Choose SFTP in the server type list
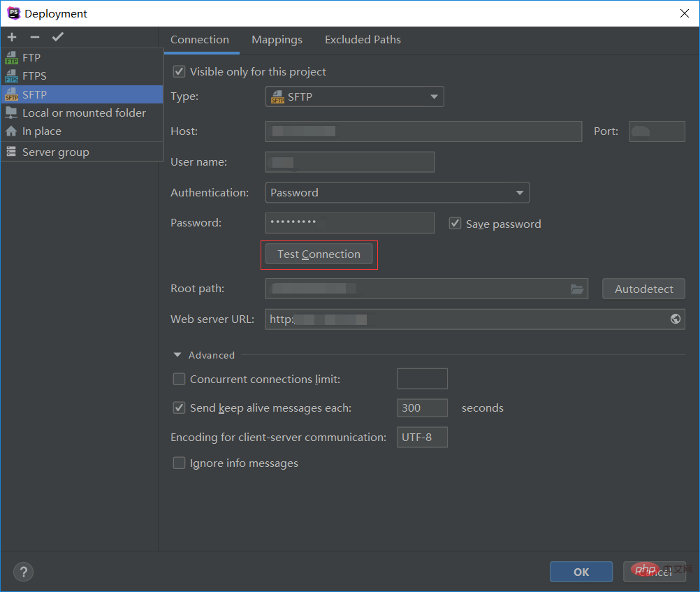This screenshot has height=592, width=700. point(82,94)
